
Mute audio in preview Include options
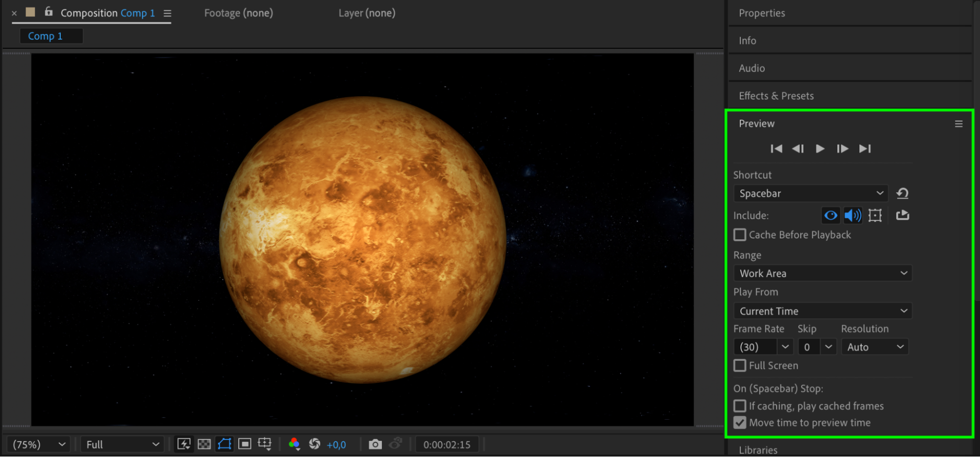[853, 215]
